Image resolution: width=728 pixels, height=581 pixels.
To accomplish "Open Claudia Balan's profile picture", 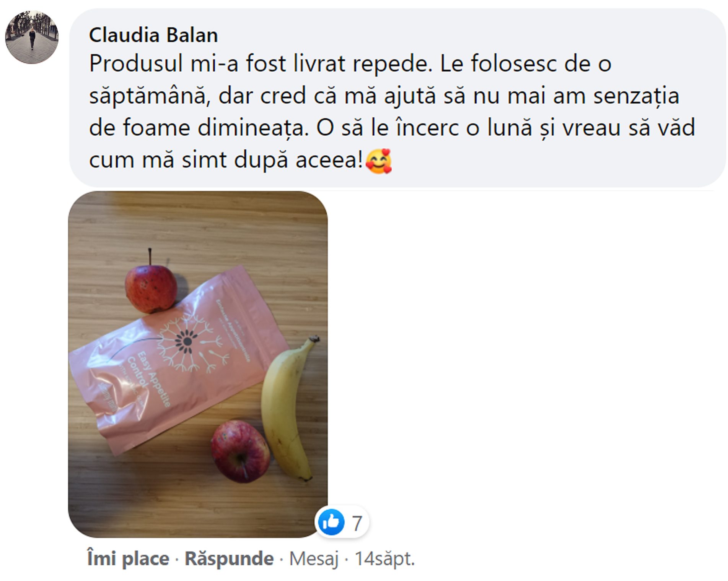I will coord(32,37).
